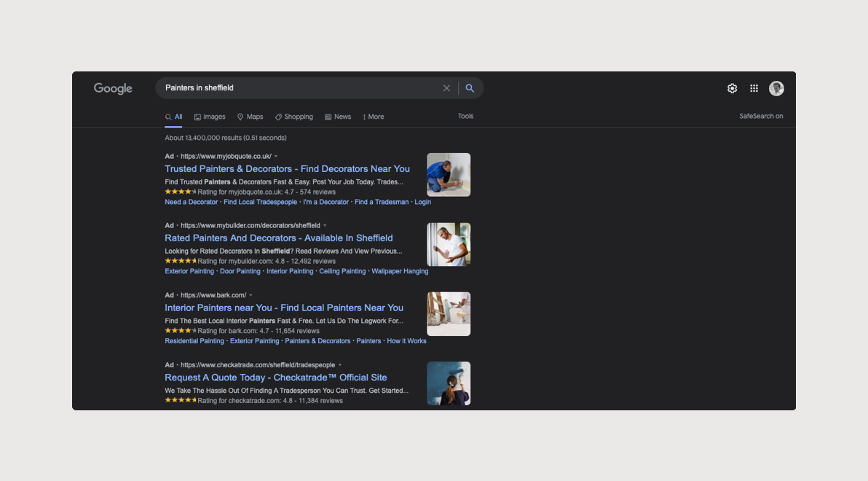Expand the bark.com ad dropdown arrow

click(x=250, y=295)
